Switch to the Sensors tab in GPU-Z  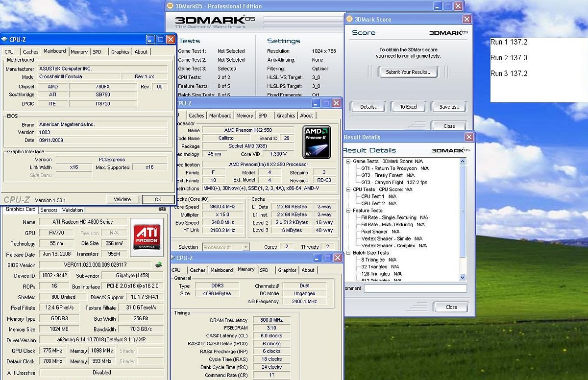[49, 210]
